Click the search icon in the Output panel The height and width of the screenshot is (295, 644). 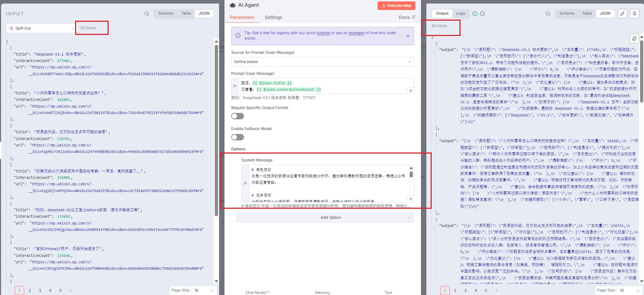[548, 14]
